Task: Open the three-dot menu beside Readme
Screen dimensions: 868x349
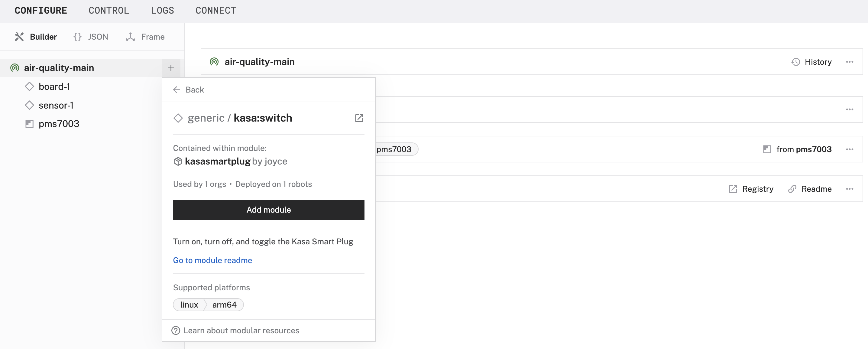Action: point(850,189)
